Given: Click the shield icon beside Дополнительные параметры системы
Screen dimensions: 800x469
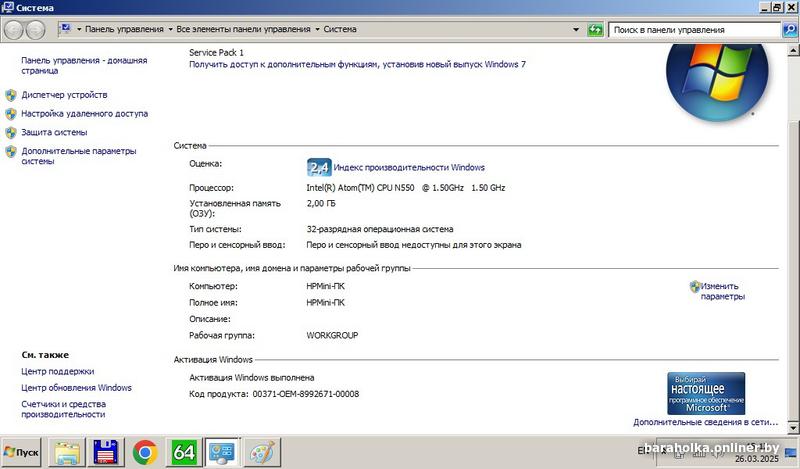Looking at the screenshot, I should coord(11,152).
